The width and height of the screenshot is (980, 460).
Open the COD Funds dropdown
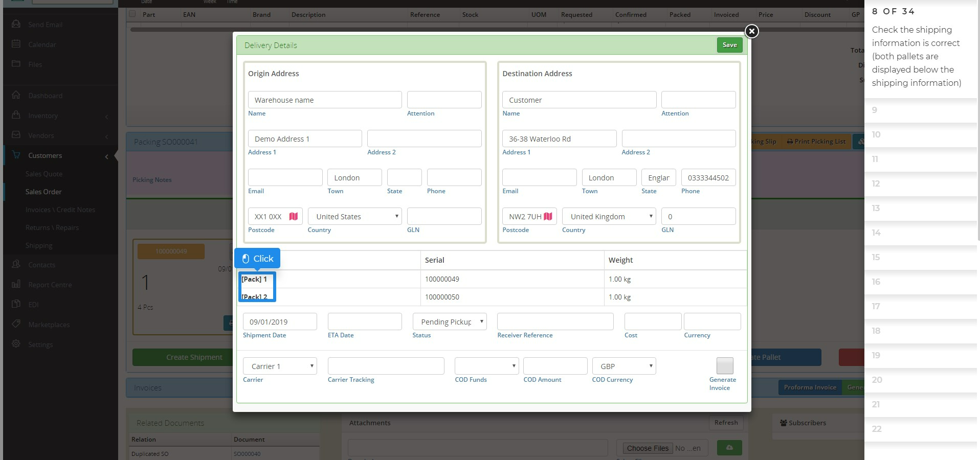pos(486,366)
